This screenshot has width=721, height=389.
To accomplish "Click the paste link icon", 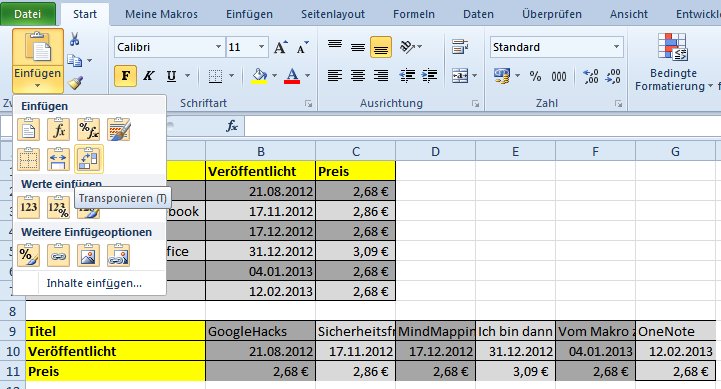I will [x=58, y=255].
